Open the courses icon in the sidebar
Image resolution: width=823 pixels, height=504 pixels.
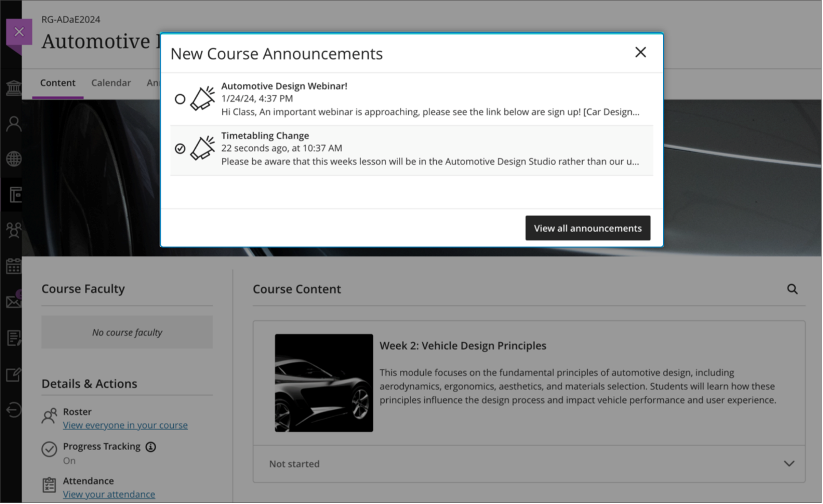click(x=14, y=195)
